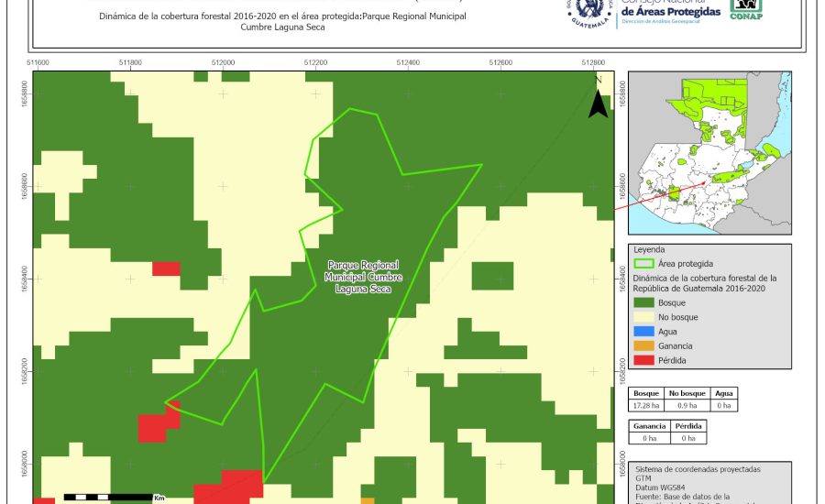
Task: Select the Pérdida column header in table
Action: pyautogui.click(x=688, y=426)
